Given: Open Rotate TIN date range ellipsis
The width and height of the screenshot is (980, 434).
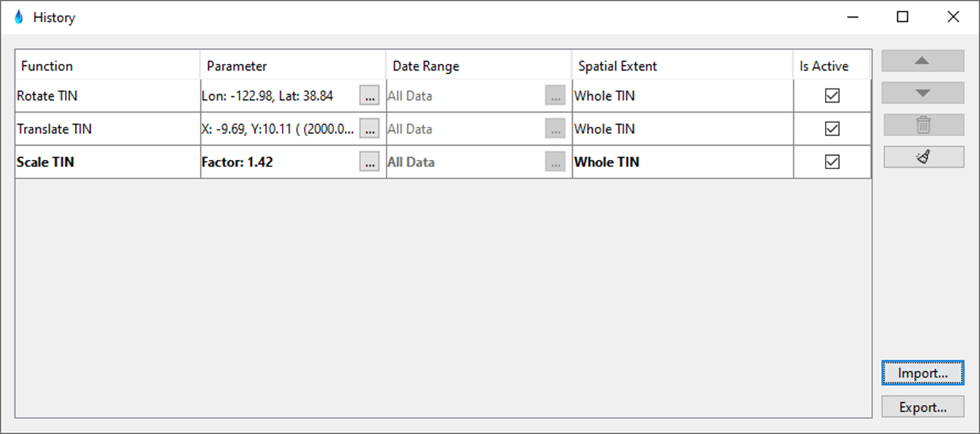Looking at the screenshot, I should 555,96.
